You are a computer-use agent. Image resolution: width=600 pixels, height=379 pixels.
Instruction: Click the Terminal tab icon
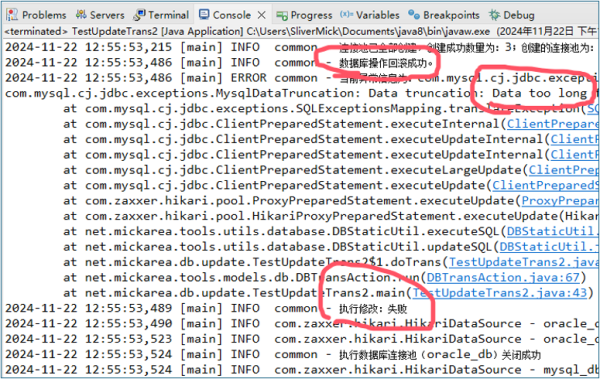point(139,15)
